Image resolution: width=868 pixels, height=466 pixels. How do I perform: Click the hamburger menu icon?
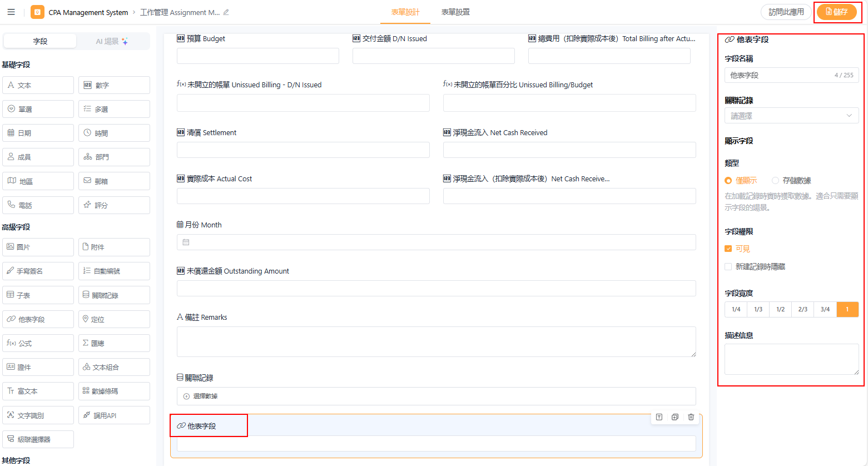click(x=11, y=12)
